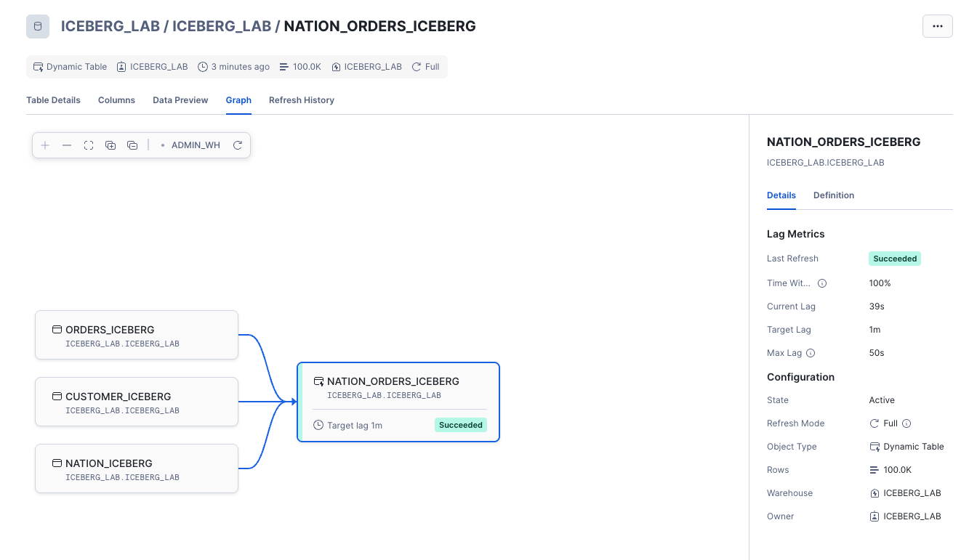Screen dimensions: 977x560
Task: Open the ADMIN_WH warehouse selector
Action: (x=190, y=145)
